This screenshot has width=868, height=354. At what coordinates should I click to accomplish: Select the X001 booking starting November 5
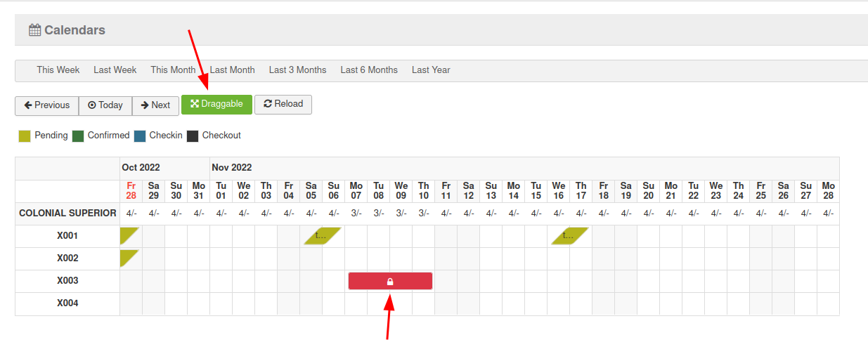click(x=323, y=236)
